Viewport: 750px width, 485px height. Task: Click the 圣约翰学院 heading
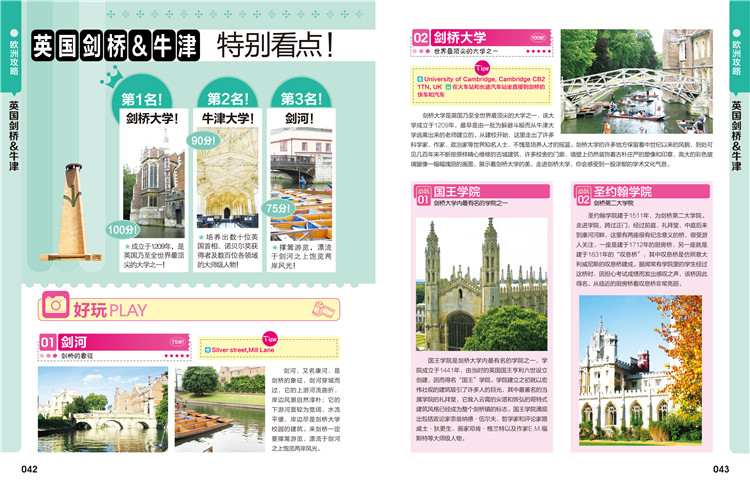coord(623,192)
